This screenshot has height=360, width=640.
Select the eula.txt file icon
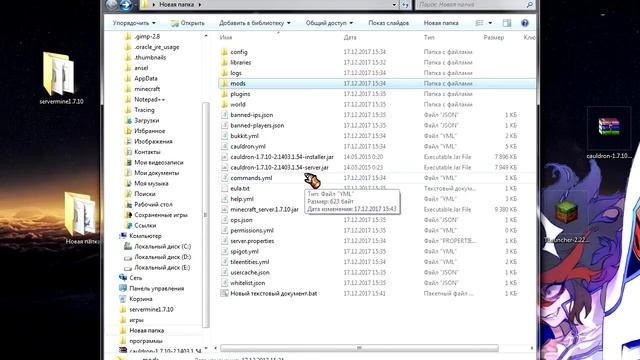coord(224,189)
